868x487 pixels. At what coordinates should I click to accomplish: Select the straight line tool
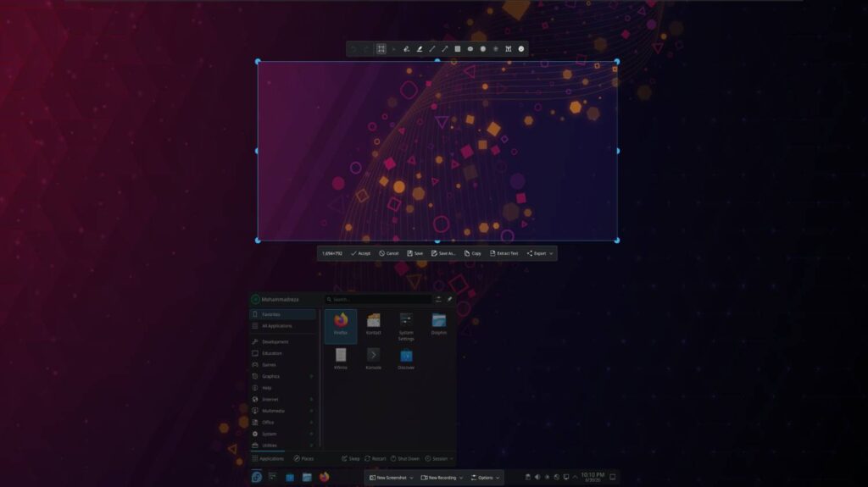431,49
